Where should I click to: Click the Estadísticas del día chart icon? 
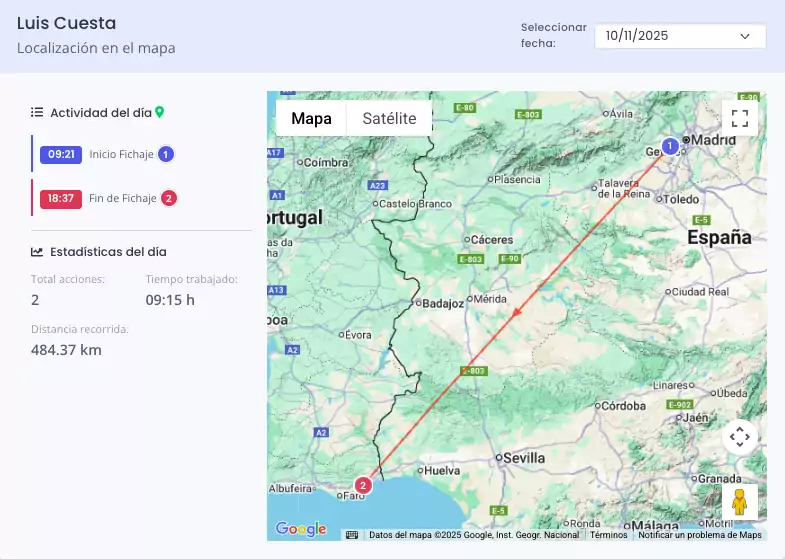click(37, 252)
